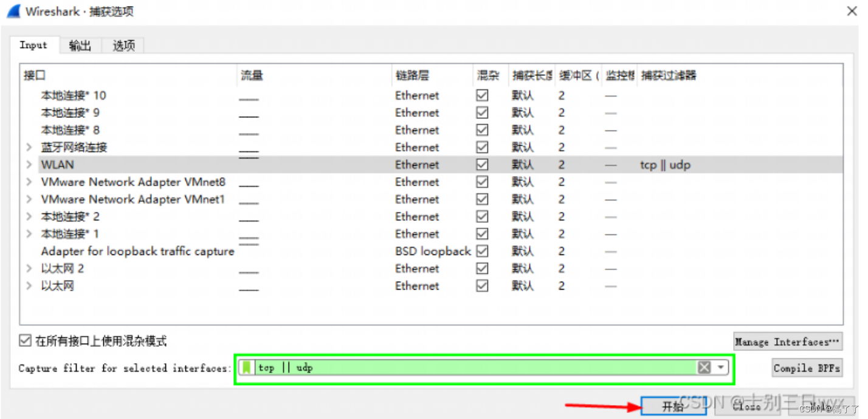
Task: Select the 本地连接* 8 interface
Action: 71,130
